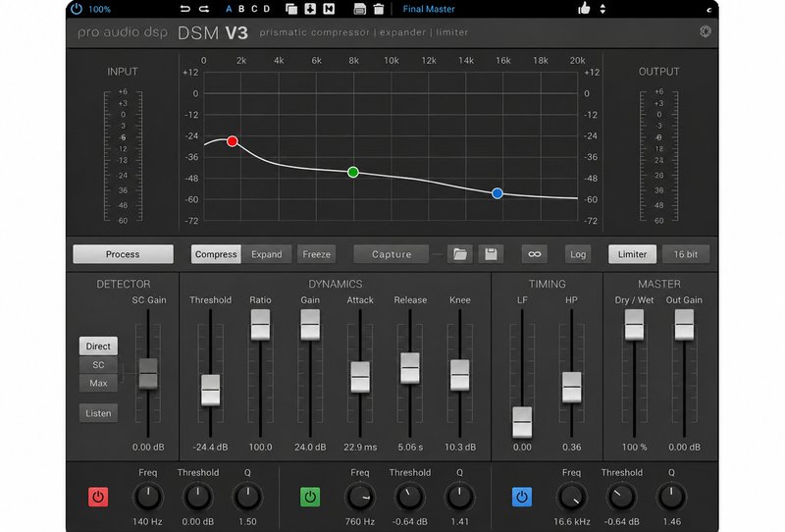785x532 pixels.
Task: Click the redo arrow icon
Action: [x=204, y=9]
